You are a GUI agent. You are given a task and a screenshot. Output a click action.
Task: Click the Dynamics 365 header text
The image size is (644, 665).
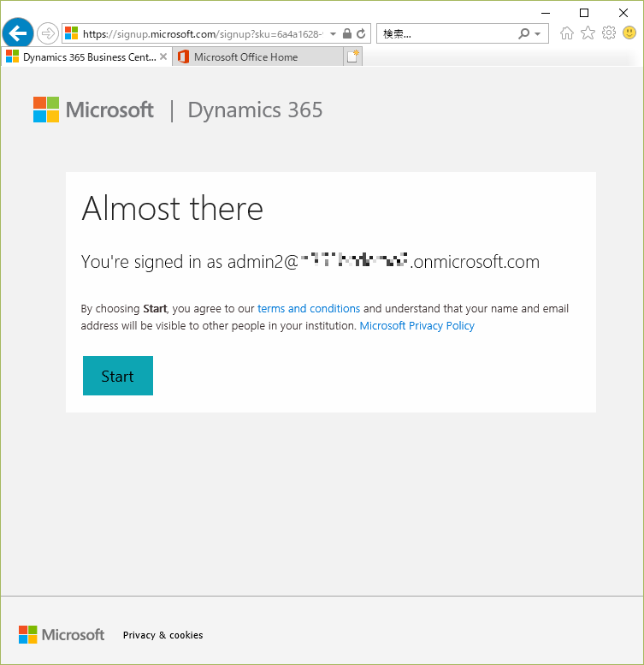coord(255,110)
